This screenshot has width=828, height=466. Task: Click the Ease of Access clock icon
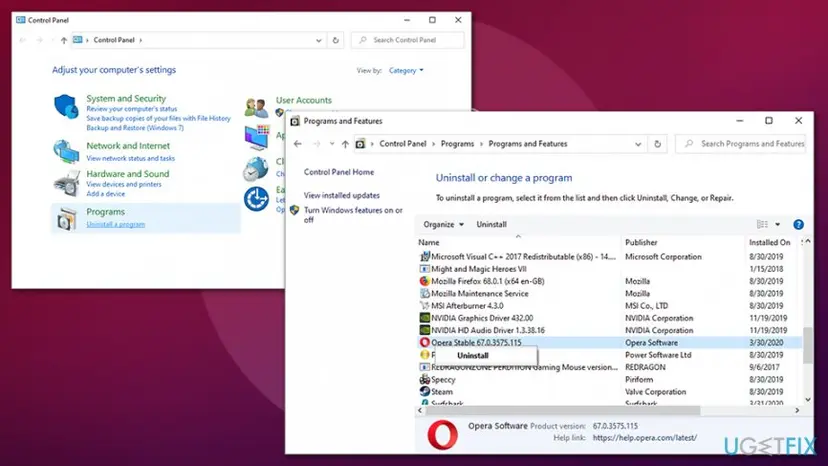coord(256,199)
